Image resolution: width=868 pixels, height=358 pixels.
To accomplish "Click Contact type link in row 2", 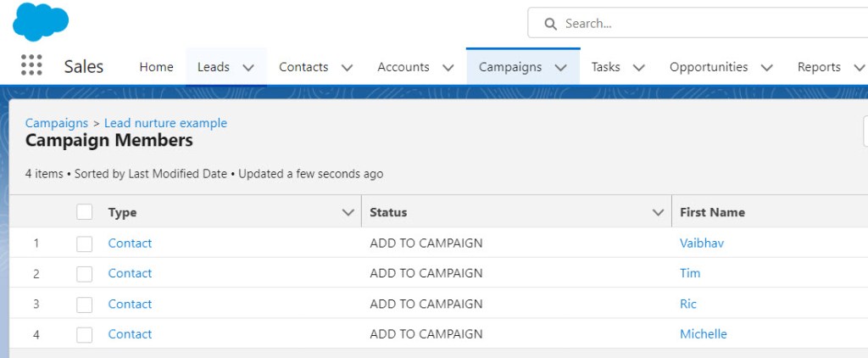I will (130, 274).
